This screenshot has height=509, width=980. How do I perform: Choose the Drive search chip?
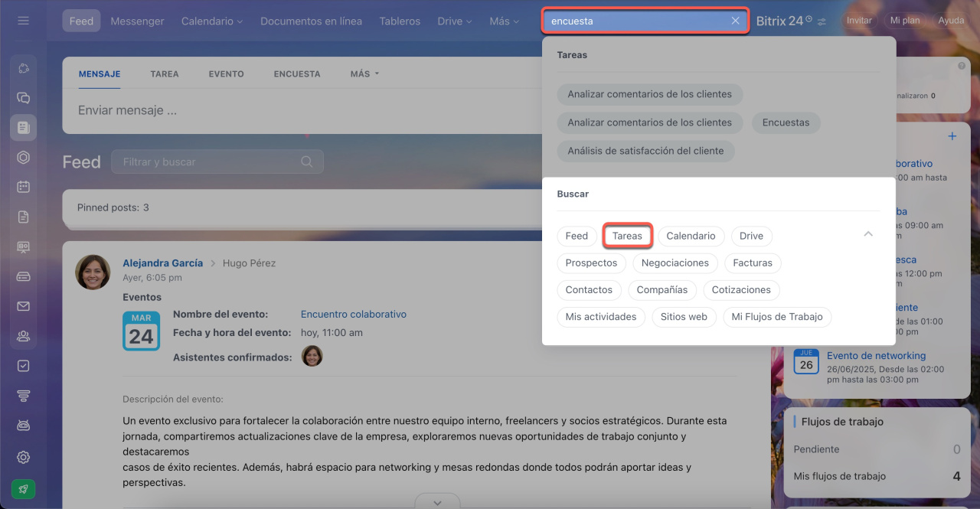pos(751,236)
